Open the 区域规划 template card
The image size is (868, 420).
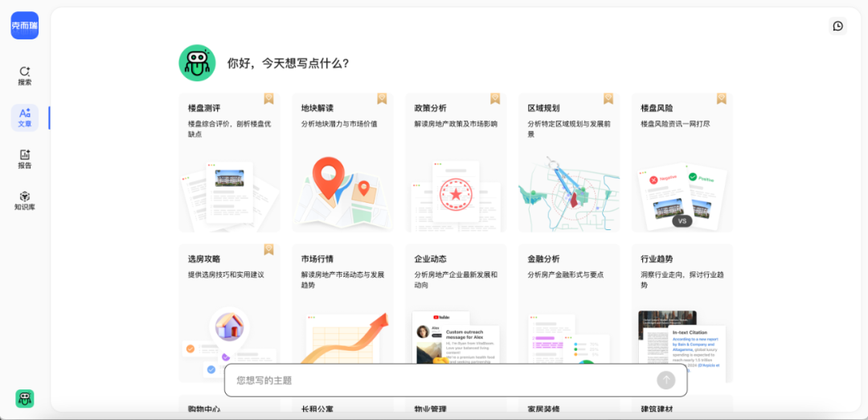pyautogui.click(x=569, y=163)
